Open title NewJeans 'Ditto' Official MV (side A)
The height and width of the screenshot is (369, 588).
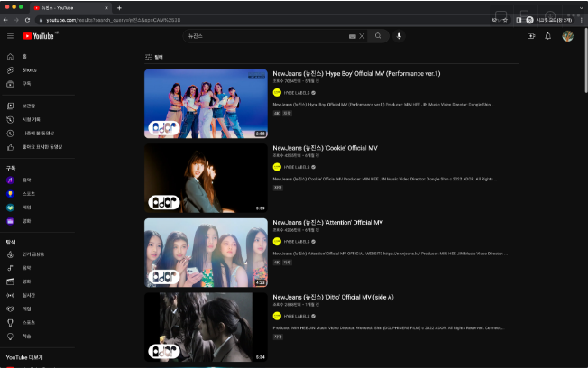coord(333,297)
